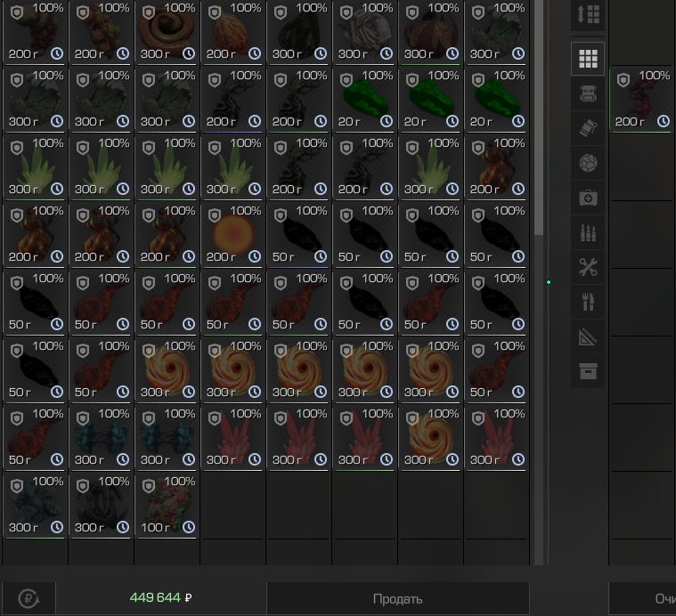Select the olive berry cluster artifact
This screenshot has height=616, width=676.
pyautogui.click(x=101, y=31)
